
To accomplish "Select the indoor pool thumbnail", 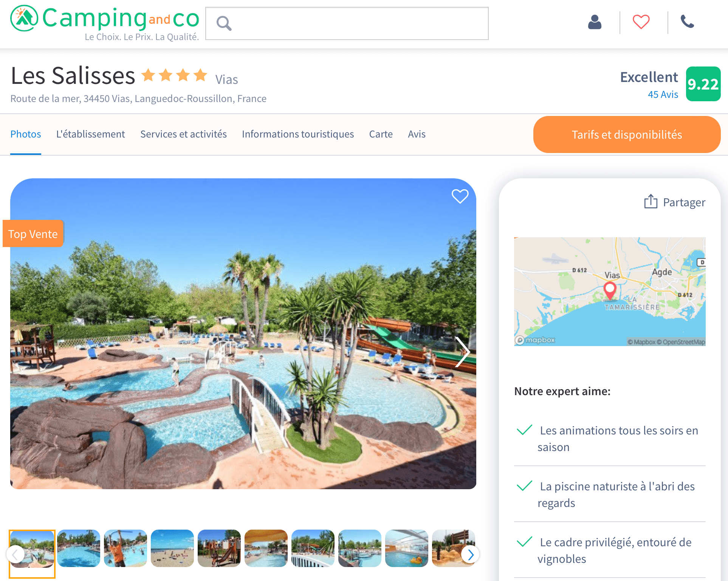I will coord(407,548).
